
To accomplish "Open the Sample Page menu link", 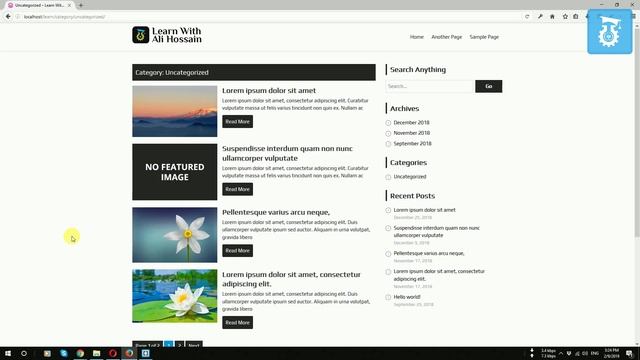I will click(484, 37).
